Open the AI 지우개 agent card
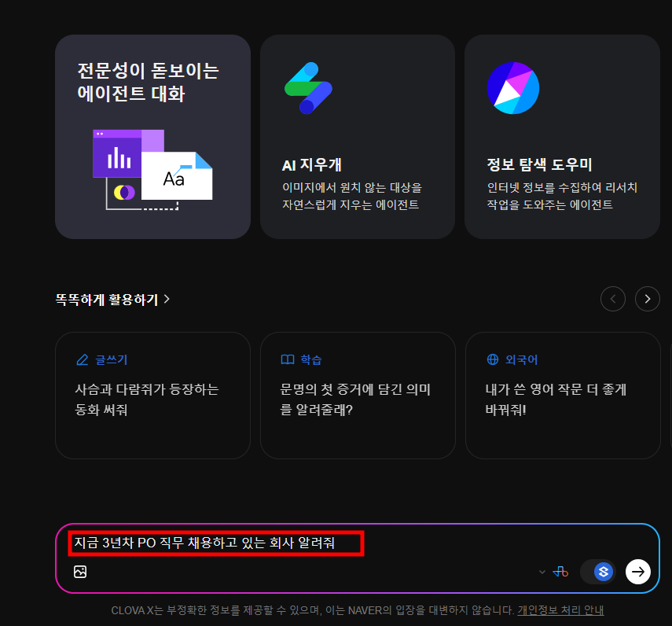672x626 pixels. 358,137
